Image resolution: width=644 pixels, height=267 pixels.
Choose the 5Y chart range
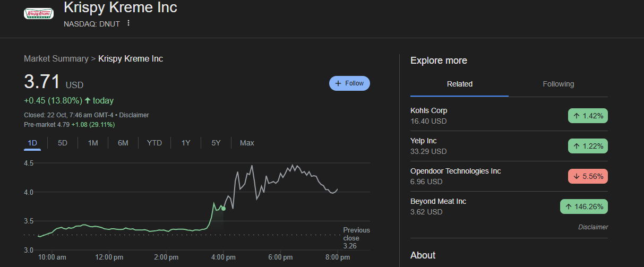(x=216, y=143)
